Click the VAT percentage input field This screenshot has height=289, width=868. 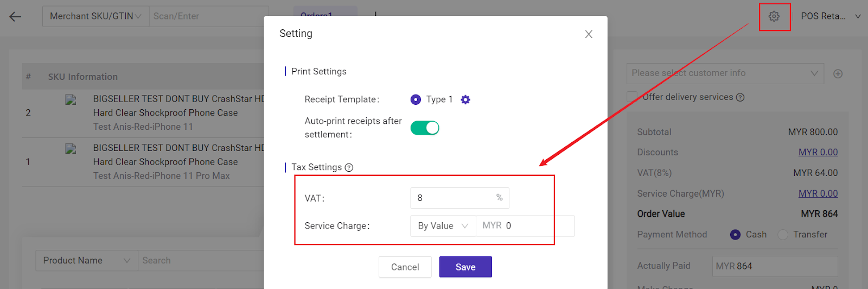[x=453, y=198]
